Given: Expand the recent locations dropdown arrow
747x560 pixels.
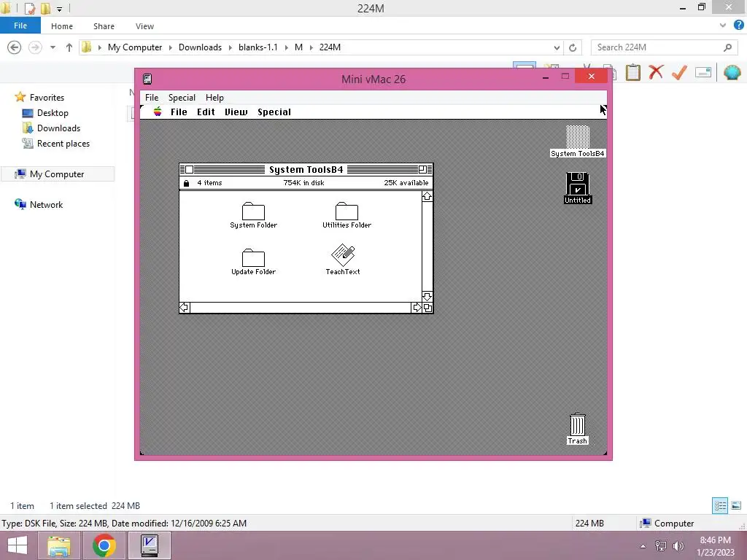Looking at the screenshot, I should click(x=53, y=47).
